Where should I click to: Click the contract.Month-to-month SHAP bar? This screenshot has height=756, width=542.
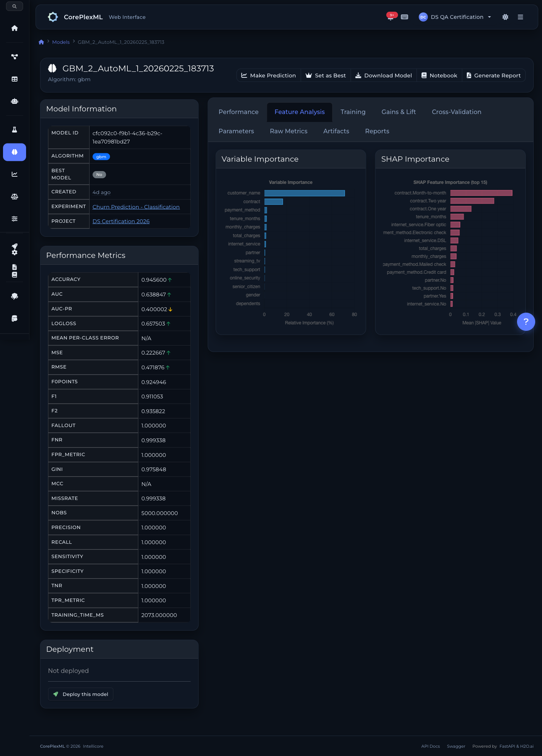pos(481,193)
